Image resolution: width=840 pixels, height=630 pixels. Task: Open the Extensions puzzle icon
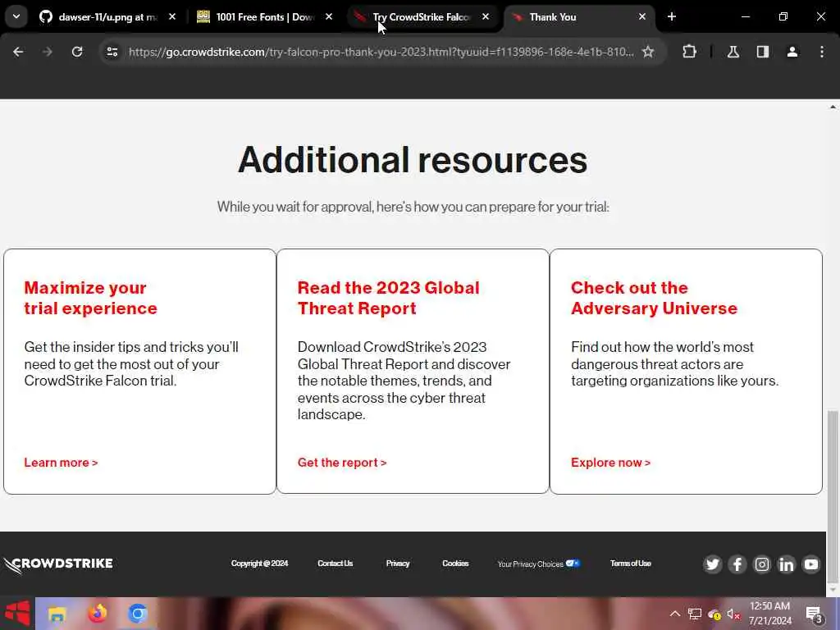coord(689,52)
